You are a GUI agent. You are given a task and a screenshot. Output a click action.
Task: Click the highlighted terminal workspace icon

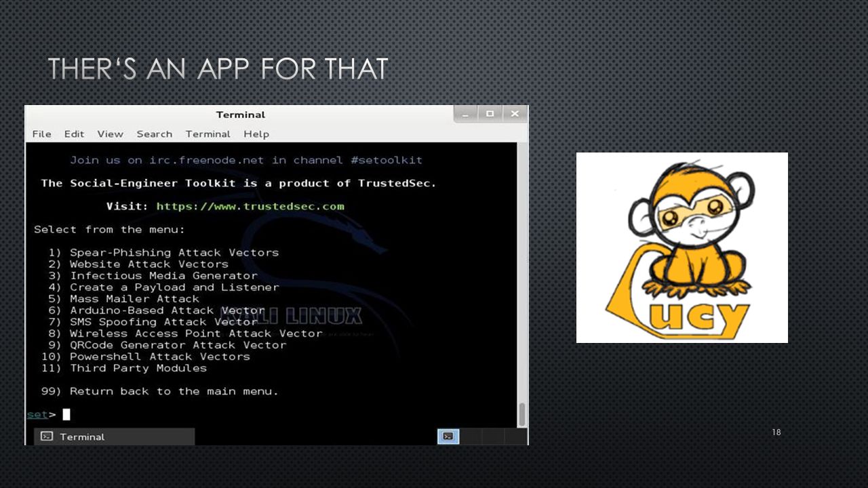click(448, 436)
